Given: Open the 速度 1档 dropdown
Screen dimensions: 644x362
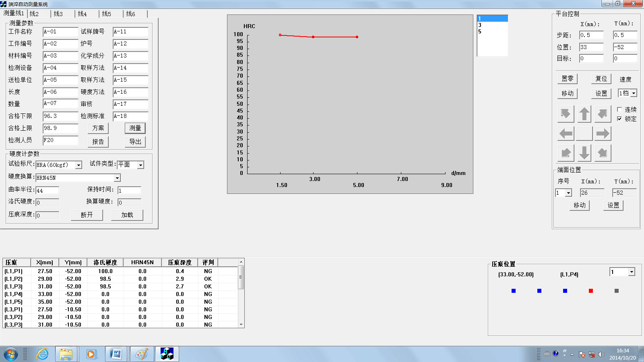Looking at the screenshot, I should point(634,93).
